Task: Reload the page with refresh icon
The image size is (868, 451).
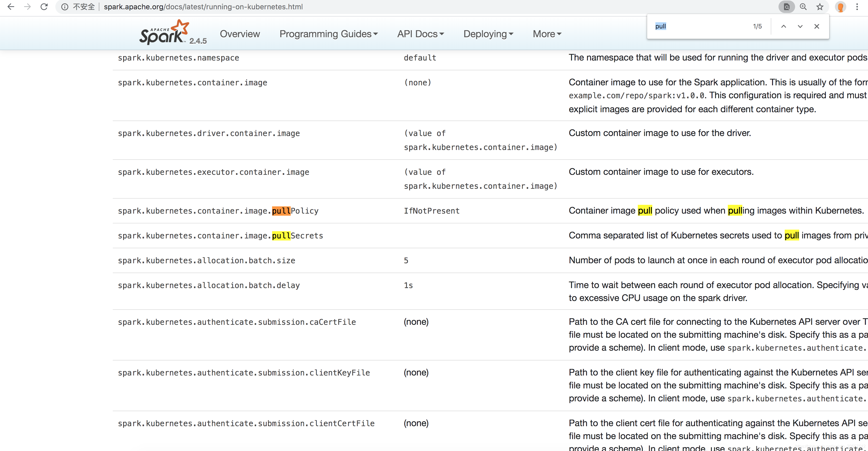Action: [x=44, y=7]
